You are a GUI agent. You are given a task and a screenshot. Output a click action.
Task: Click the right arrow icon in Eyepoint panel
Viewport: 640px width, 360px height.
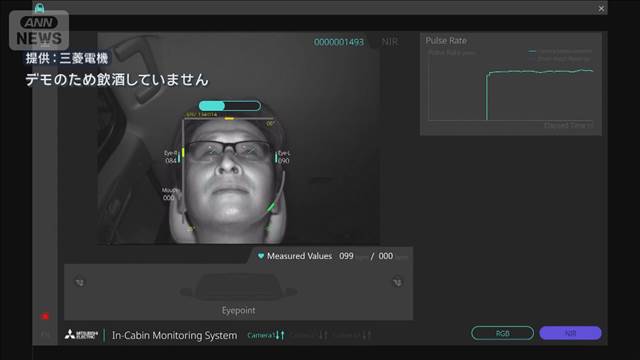(x=397, y=282)
